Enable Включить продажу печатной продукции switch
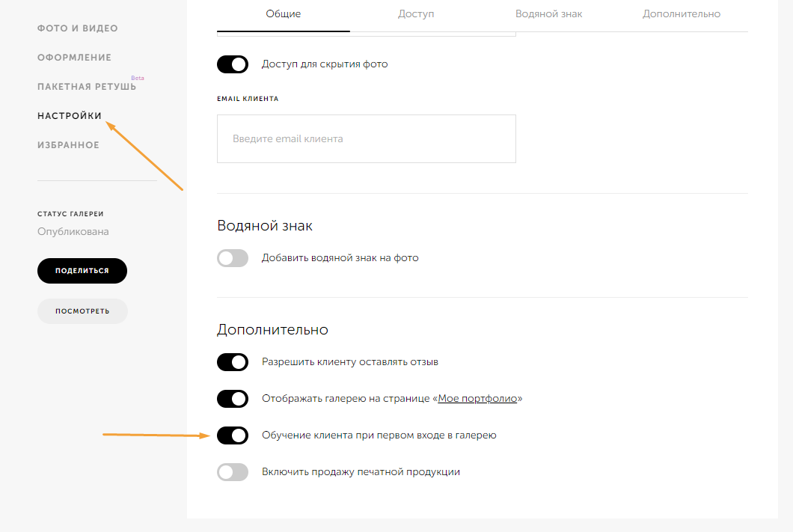Screen dimensions: 793x532 click(x=233, y=472)
